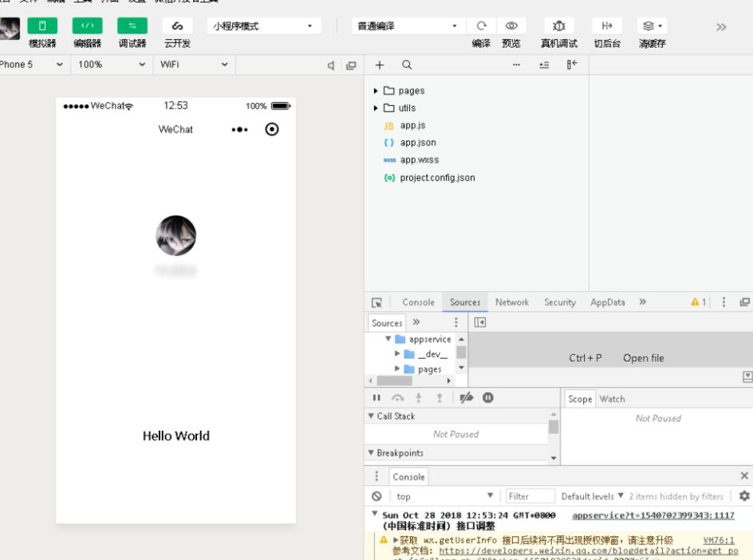Start remote debugging (真机调试) bug icon
Viewport: 753px width, 560px height.
tap(559, 26)
